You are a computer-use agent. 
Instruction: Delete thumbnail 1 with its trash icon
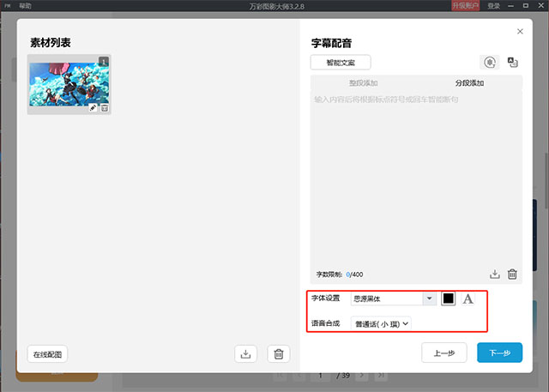(x=105, y=108)
